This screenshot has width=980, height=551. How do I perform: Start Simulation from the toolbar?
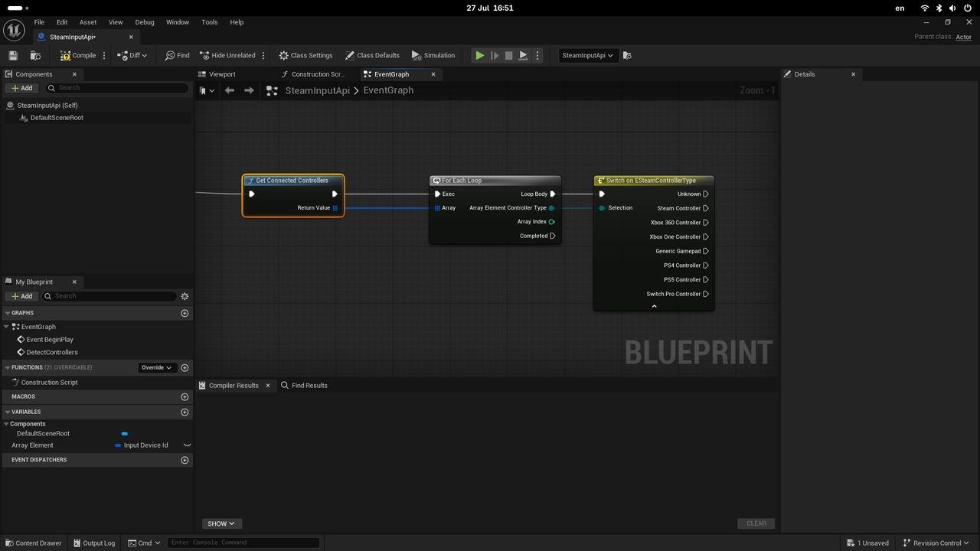433,55
